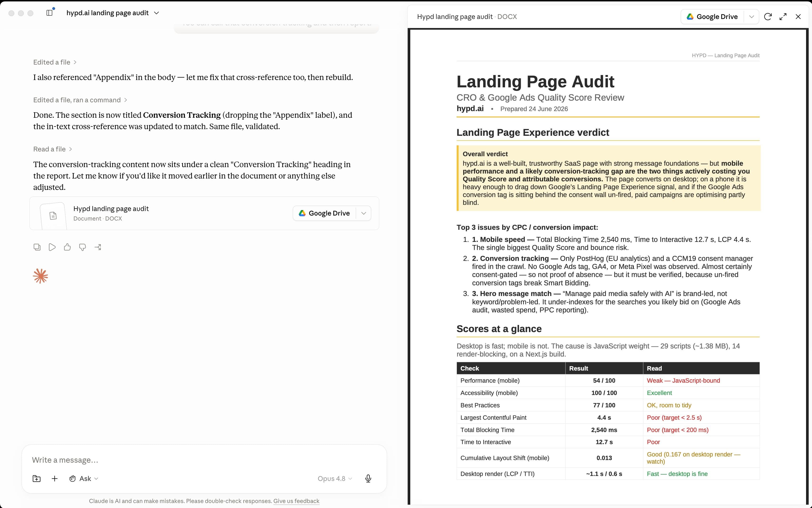
Task: Play the response aloud with the play icon
Action: pos(52,247)
